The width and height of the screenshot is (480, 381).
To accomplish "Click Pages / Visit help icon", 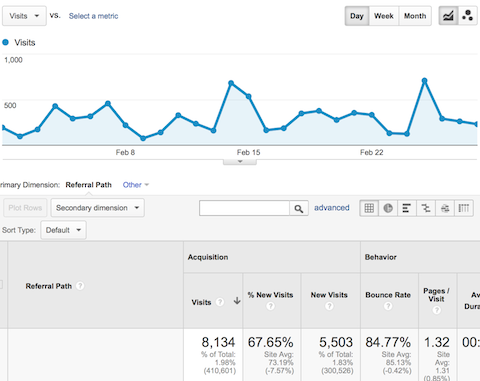I will coord(437,310).
